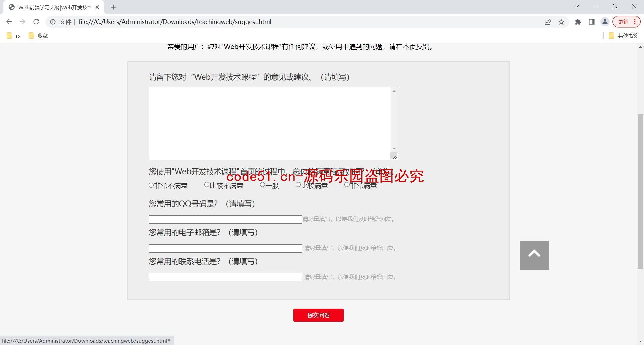Click the grey hint text beside the phone field

pyautogui.click(x=351, y=277)
